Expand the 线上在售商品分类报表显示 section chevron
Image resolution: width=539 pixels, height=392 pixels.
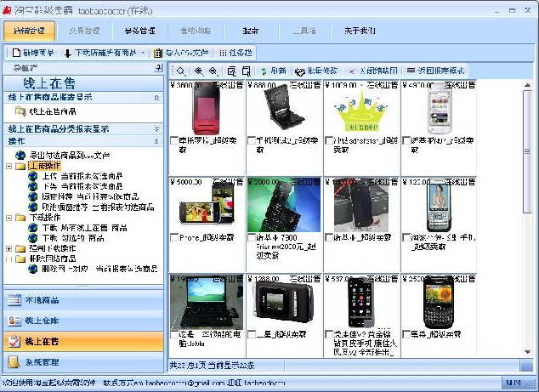point(156,129)
